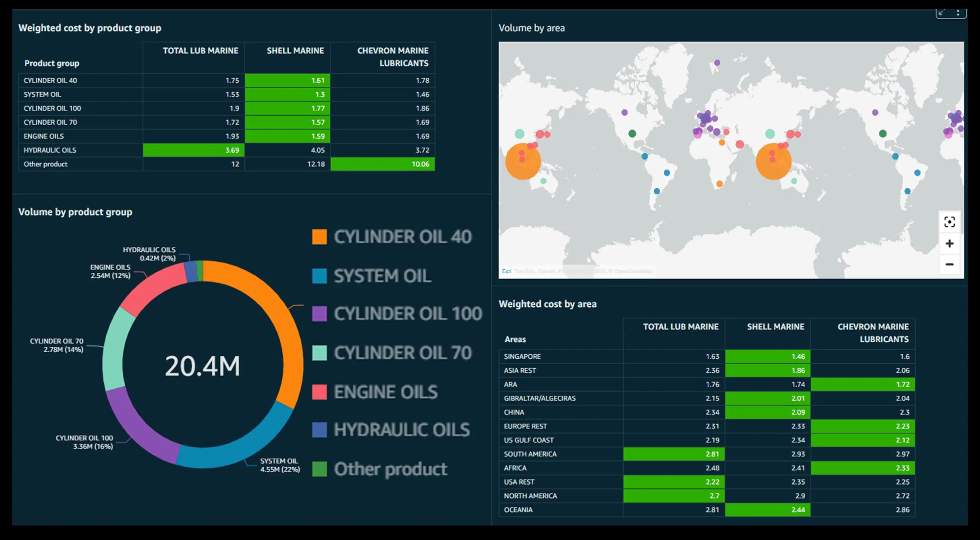The image size is (980, 540).
Task: Click the minimize visual arrow icon
Action: pos(941,12)
